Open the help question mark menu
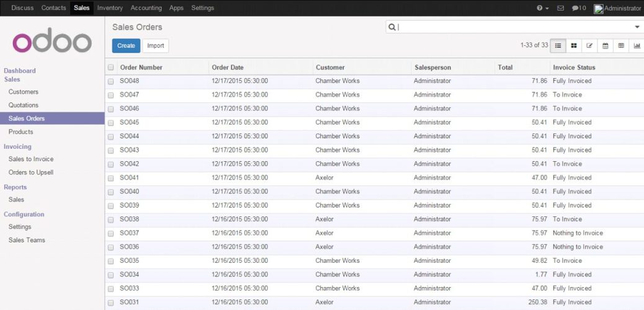This screenshot has width=644, height=310. coord(542,8)
